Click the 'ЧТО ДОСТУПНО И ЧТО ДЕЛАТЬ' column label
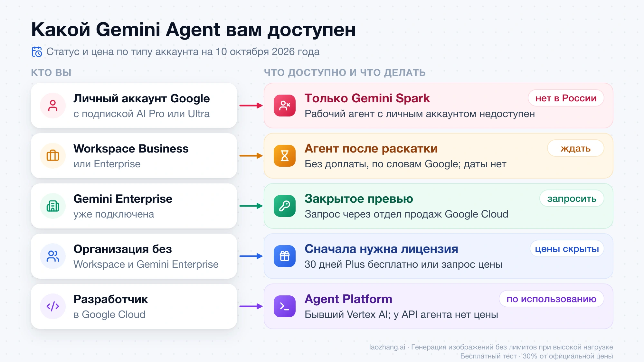Screen dimensions: 644x362 click(345, 72)
